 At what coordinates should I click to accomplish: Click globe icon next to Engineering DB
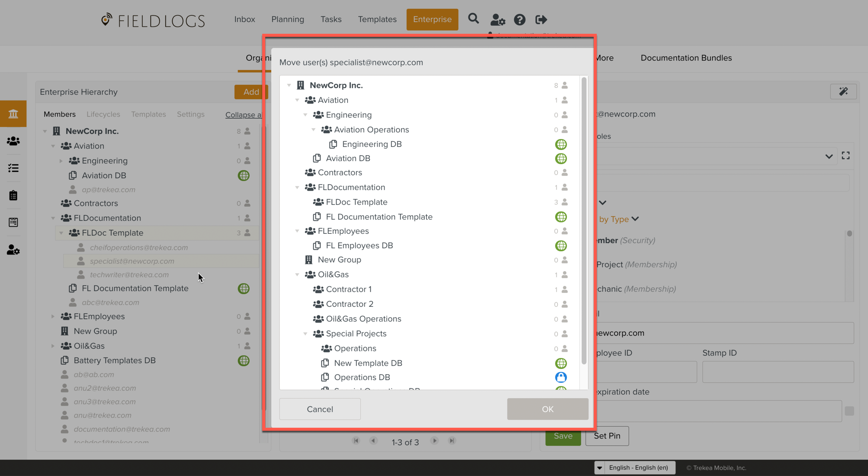[561, 144]
